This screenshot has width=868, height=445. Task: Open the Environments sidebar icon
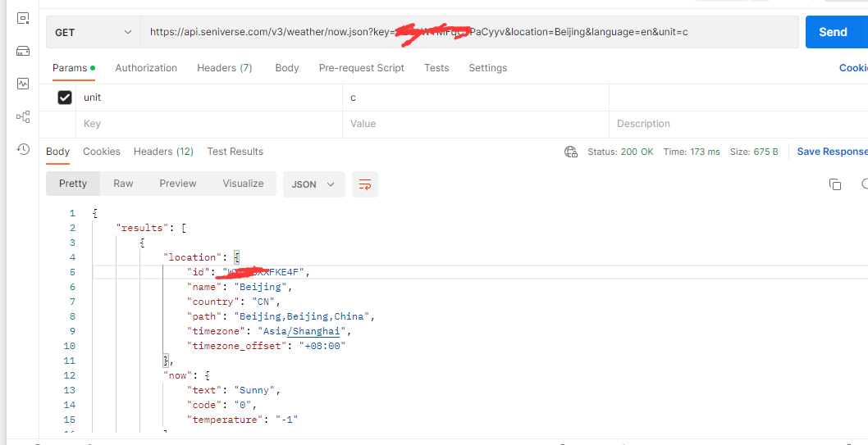23,18
